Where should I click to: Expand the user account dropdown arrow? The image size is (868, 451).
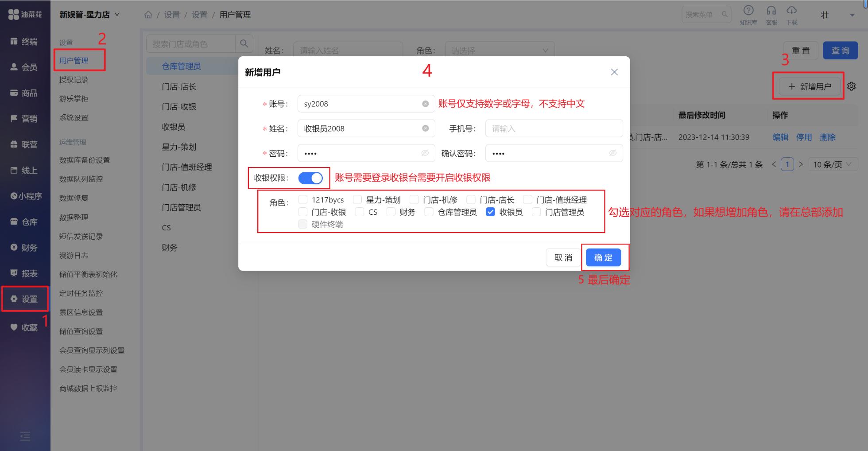click(x=852, y=15)
